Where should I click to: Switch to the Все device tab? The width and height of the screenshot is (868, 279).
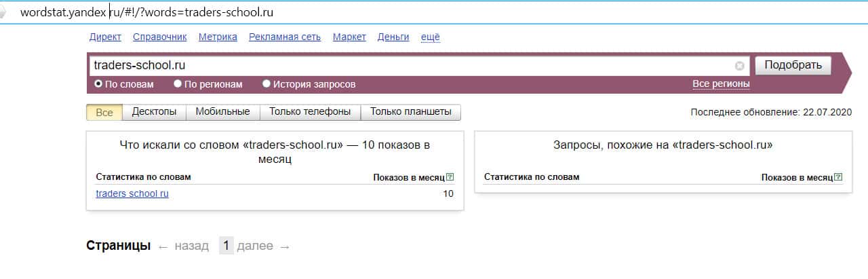point(104,112)
